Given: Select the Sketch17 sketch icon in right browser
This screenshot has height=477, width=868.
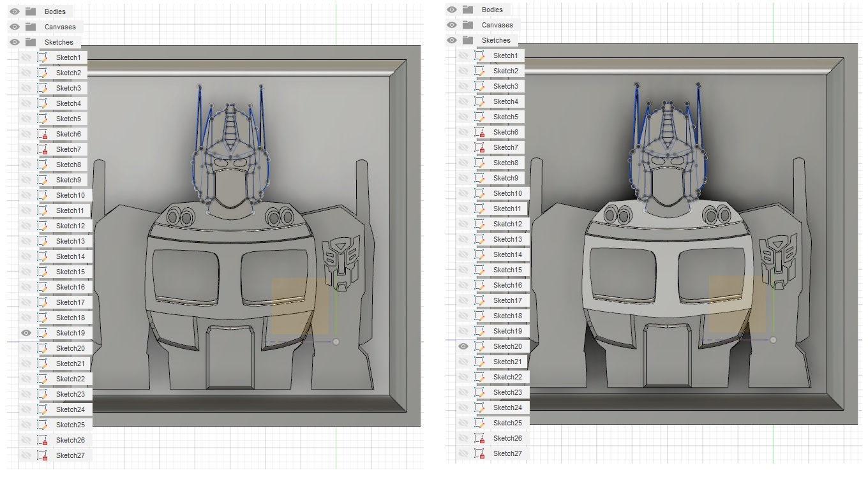Looking at the screenshot, I should 480,300.
